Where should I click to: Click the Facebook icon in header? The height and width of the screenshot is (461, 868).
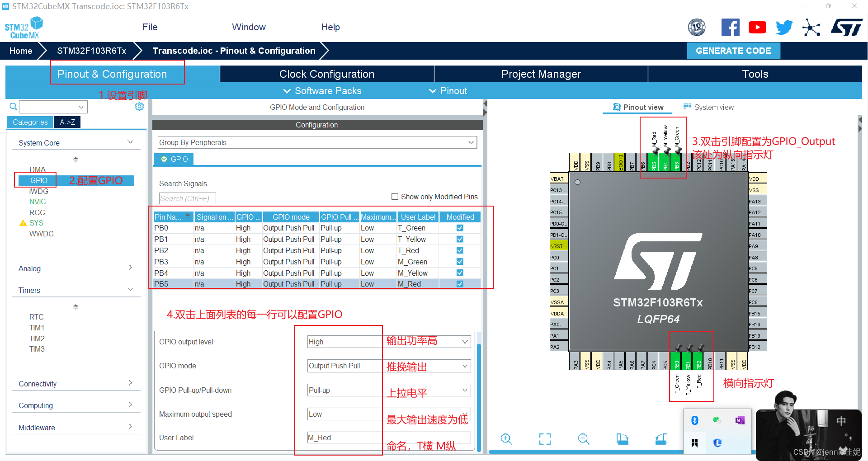click(730, 28)
